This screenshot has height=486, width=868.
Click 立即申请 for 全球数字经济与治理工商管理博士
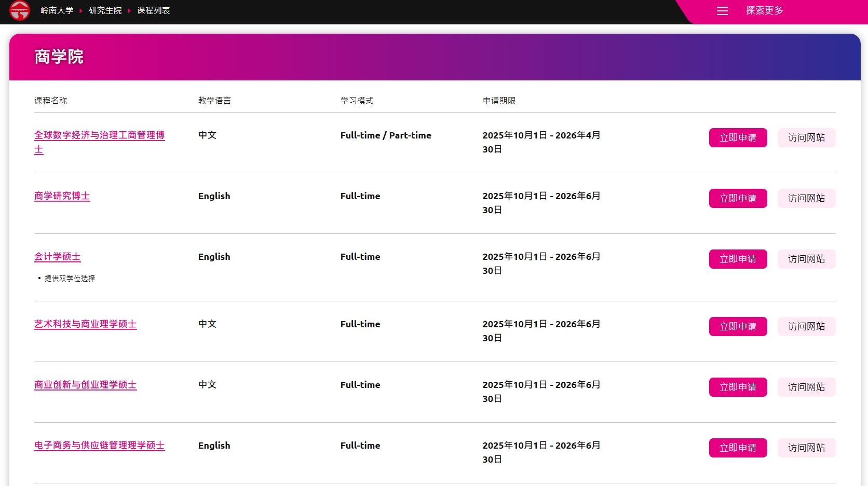coord(738,137)
